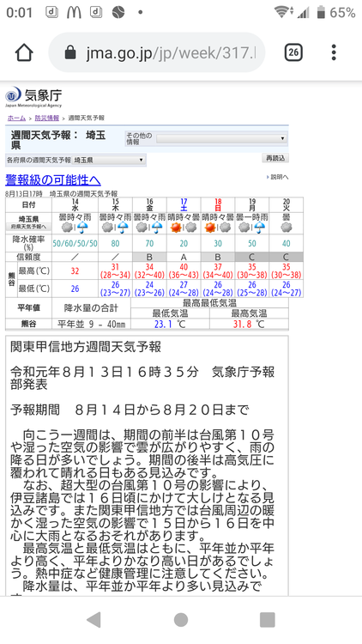Click the 80 precipitation probability for 15 木
362x644 pixels.
click(x=115, y=244)
